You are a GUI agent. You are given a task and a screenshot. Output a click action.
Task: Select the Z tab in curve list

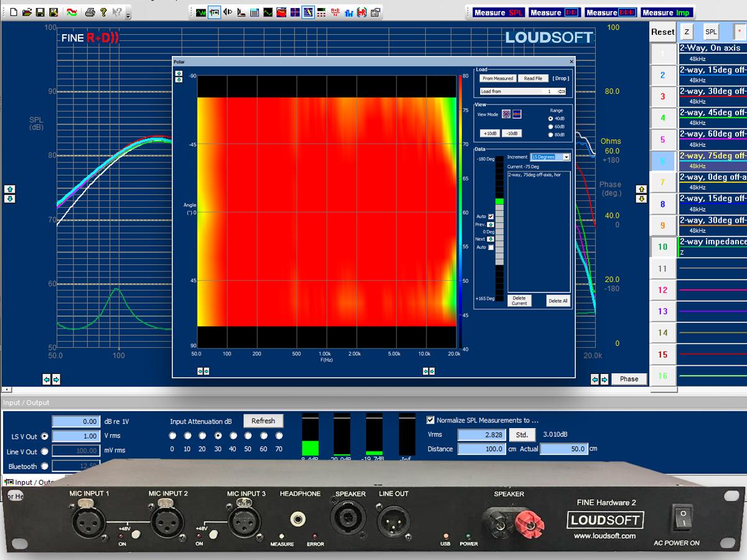coord(687,32)
